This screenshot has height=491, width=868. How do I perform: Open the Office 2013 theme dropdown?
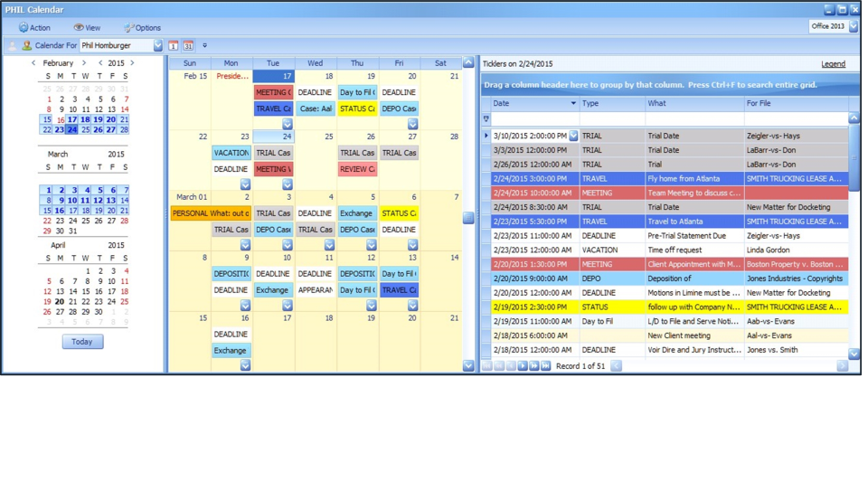[854, 26]
